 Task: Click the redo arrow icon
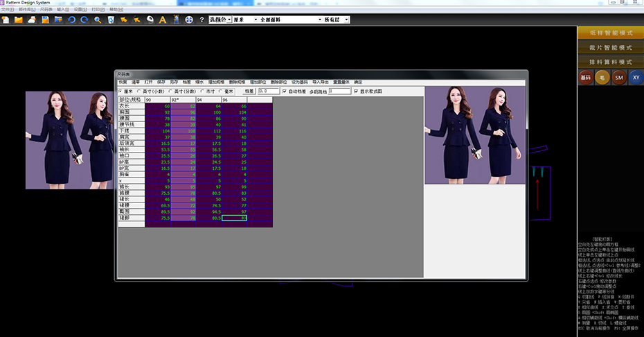point(84,20)
